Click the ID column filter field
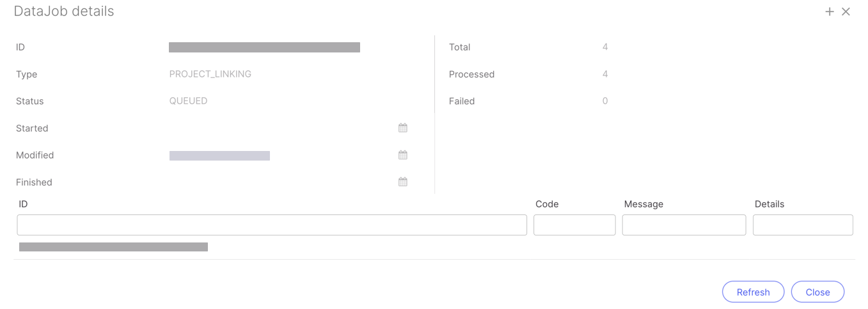 click(272, 225)
